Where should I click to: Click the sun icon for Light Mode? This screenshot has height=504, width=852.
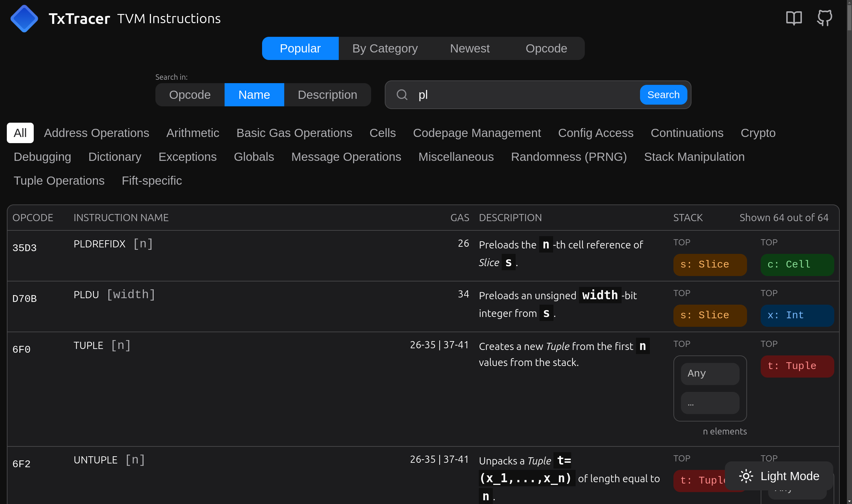(746, 476)
